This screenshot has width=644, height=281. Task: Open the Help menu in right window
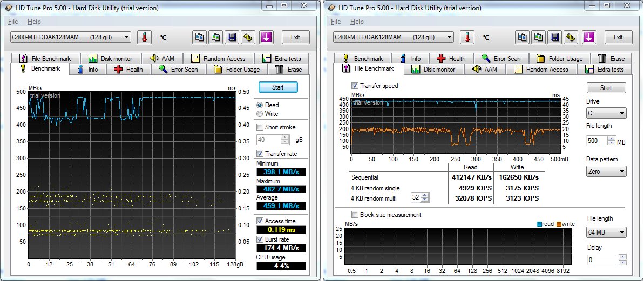pyautogui.click(x=357, y=22)
